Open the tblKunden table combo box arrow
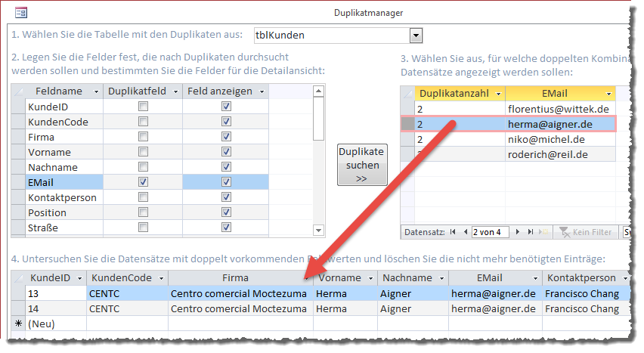The width and height of the screenshot is (644, 353). [416, 36]
